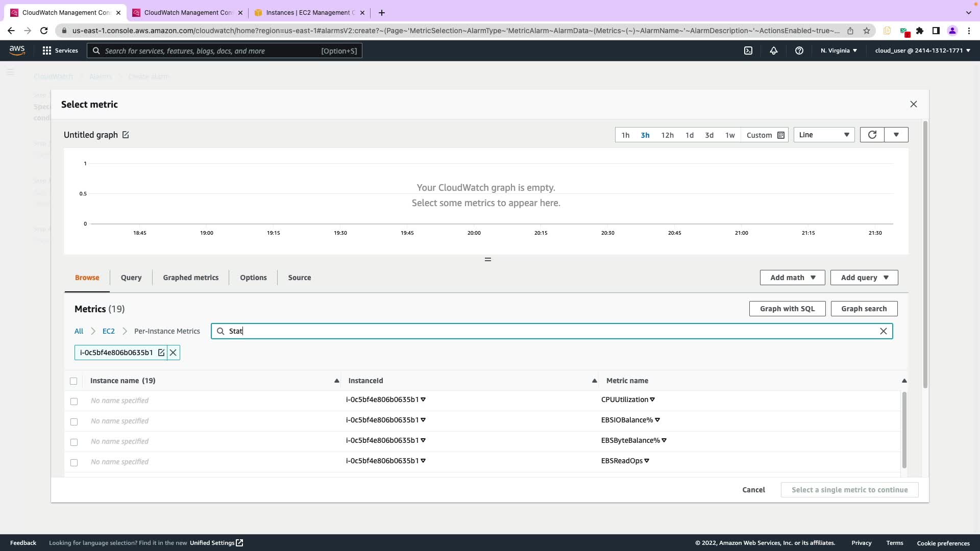
Task: Open the AWS help question icon
Action: click(x=799, y=51)
